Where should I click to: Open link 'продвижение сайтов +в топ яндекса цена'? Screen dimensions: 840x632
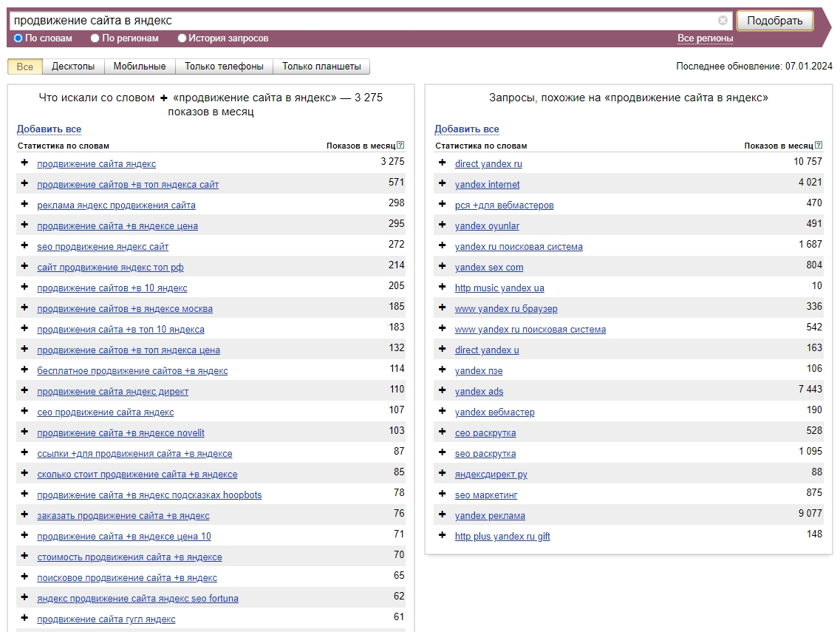(129, 350)
